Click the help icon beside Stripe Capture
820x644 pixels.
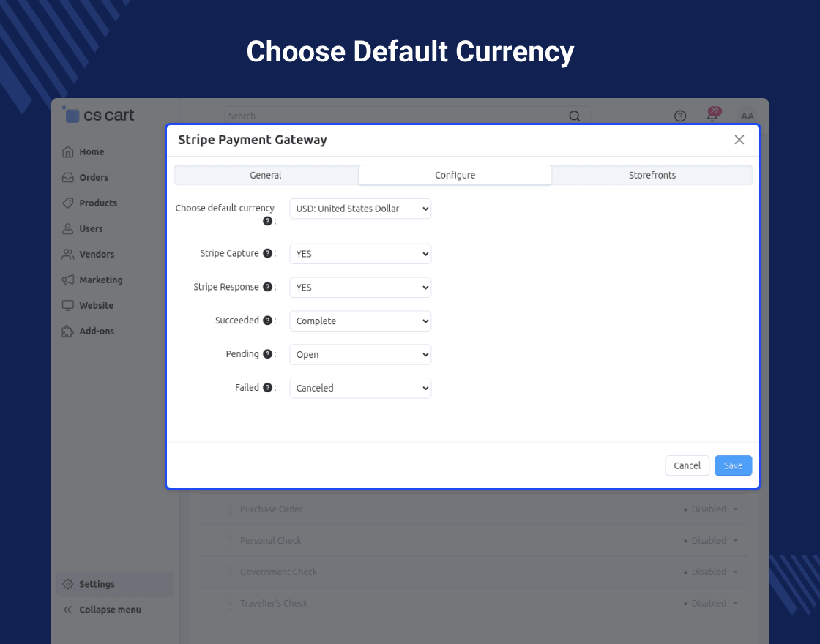point(267,253)
